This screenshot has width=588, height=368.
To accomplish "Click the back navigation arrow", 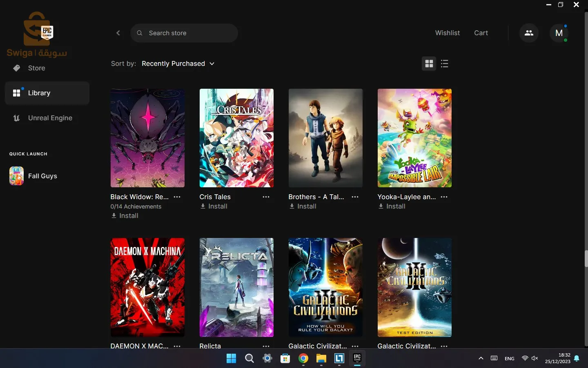I will pyautogui.click(x=118, y=33).
